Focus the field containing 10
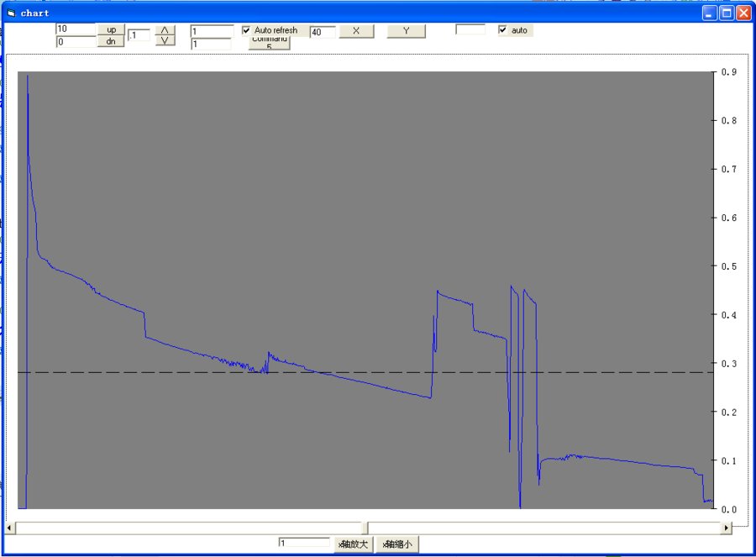 coord(76,29)
